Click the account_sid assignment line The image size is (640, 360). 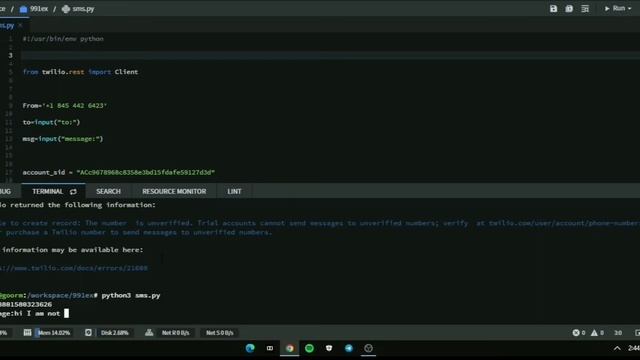click(x=119, y=172)
